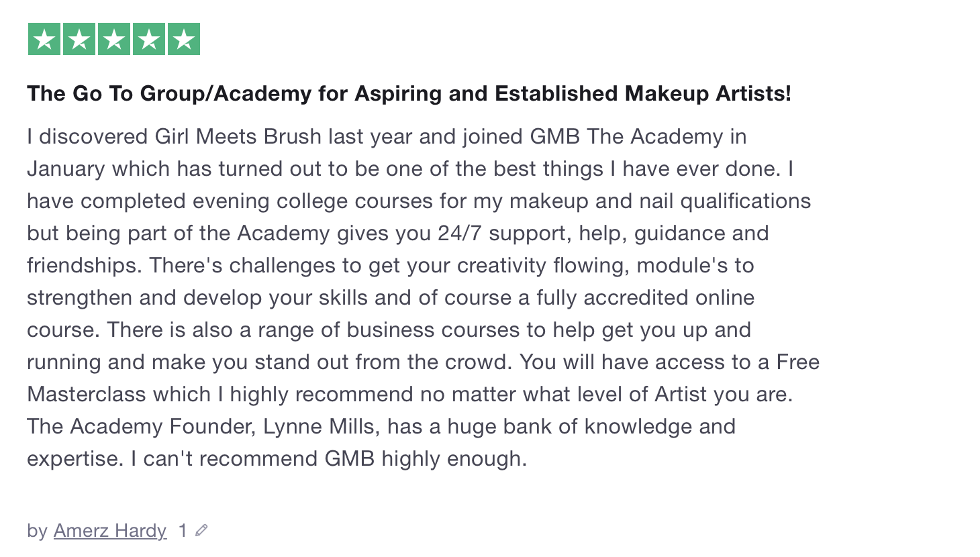
Task: Click the phrase "fully accredited online"
Action: (645, 297)
